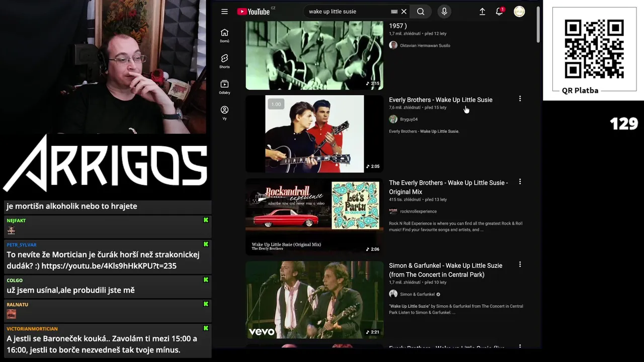Open the upload/create video icon
The image size is (644, 362).
click(x=482, y=12)
